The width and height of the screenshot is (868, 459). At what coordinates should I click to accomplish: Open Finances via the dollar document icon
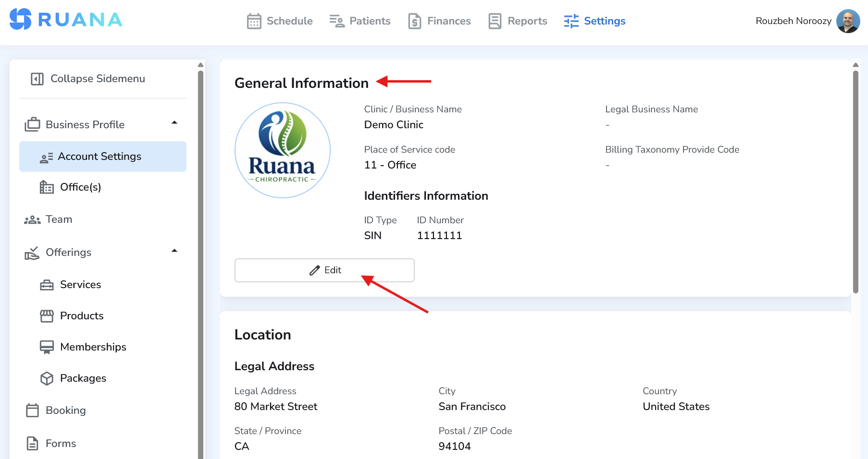414,21
